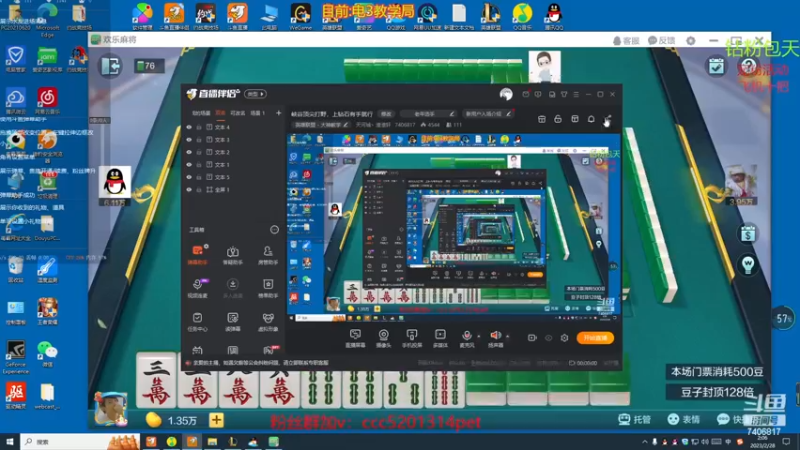Click 客服 customer service in game title bar
This screenshot has height=450, width=800.
[626, 40]
